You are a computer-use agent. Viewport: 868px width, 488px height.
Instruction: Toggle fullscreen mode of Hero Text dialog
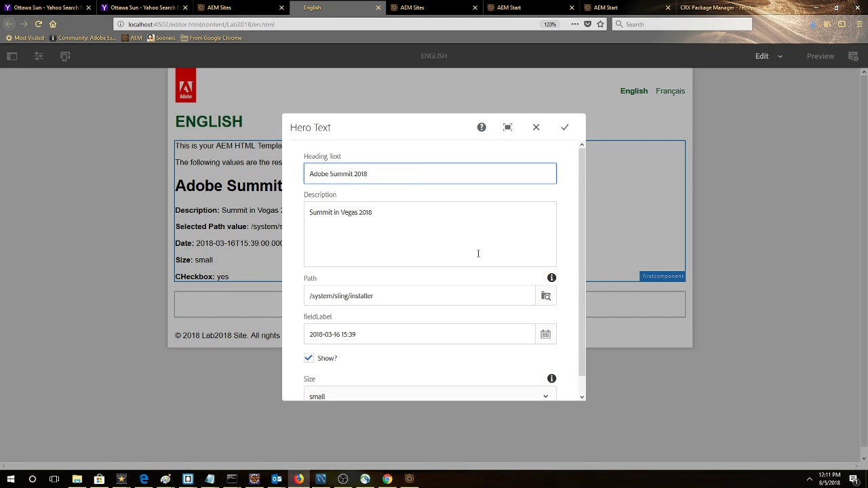(508, 127)
